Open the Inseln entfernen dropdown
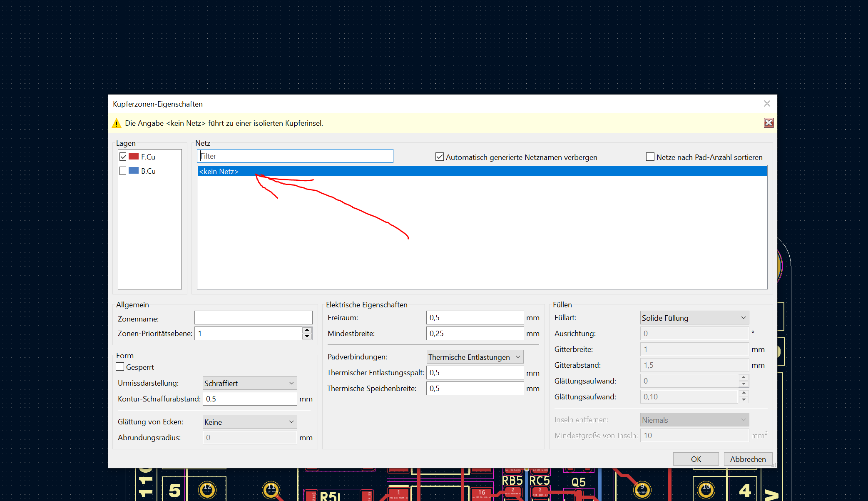Image resolution: width=868 pixels, height=501 pixels. tap(694, 420)
